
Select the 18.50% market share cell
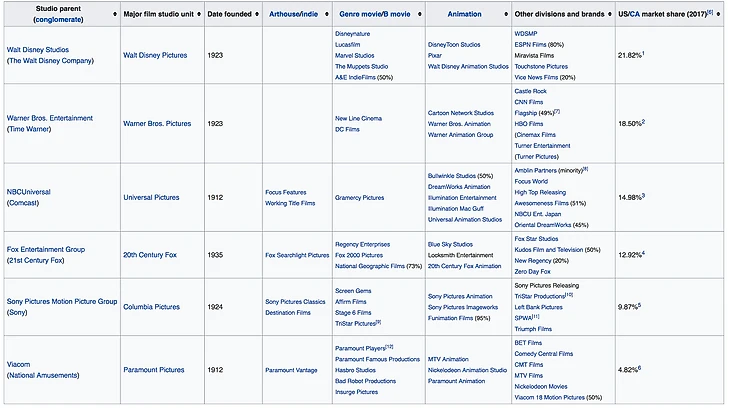pyautogui.click(x=669, y=124)
